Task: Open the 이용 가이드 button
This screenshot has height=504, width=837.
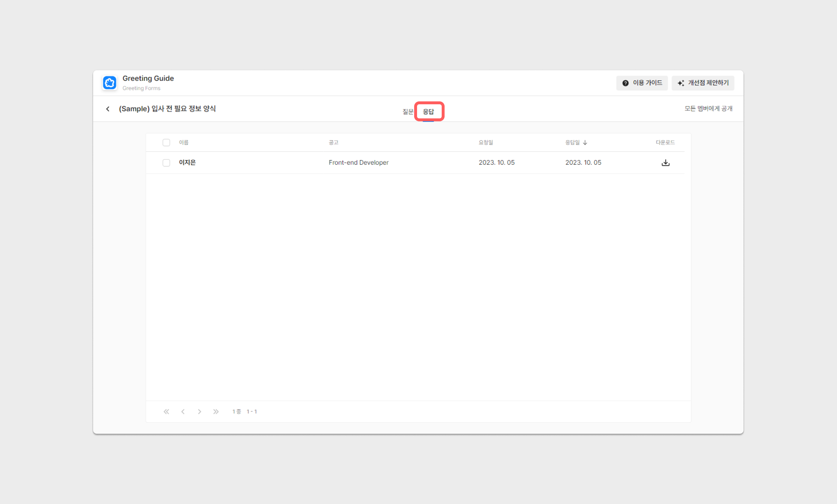Action: (x=647, y=83)
